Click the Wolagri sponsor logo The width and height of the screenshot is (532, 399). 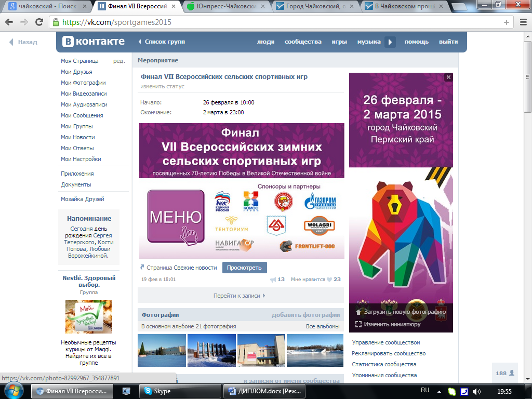[x=320, y=225]
